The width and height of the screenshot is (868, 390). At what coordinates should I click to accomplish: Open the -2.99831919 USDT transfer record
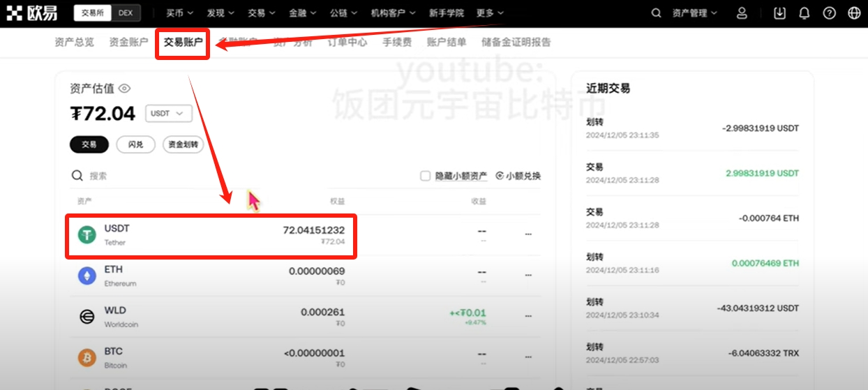(692, 128)
